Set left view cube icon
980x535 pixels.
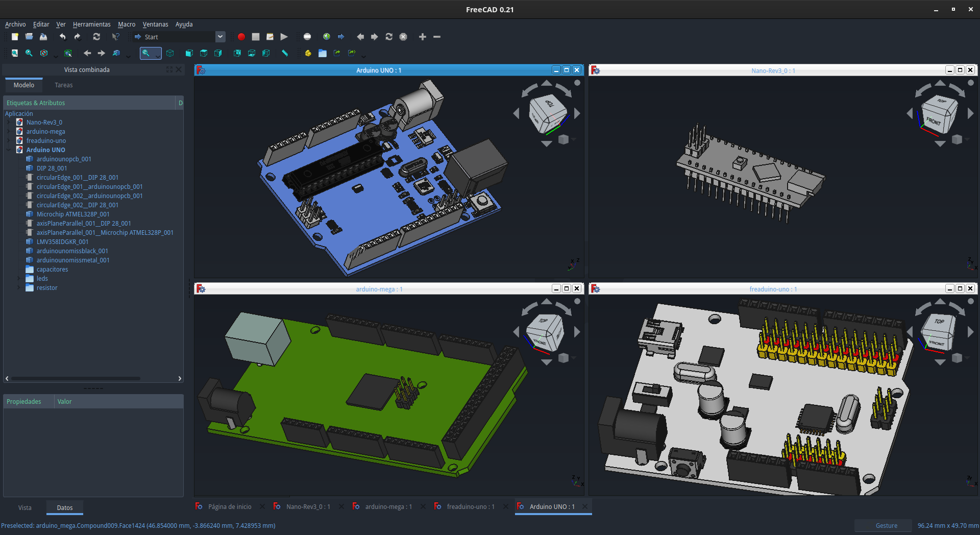[266, 53]
